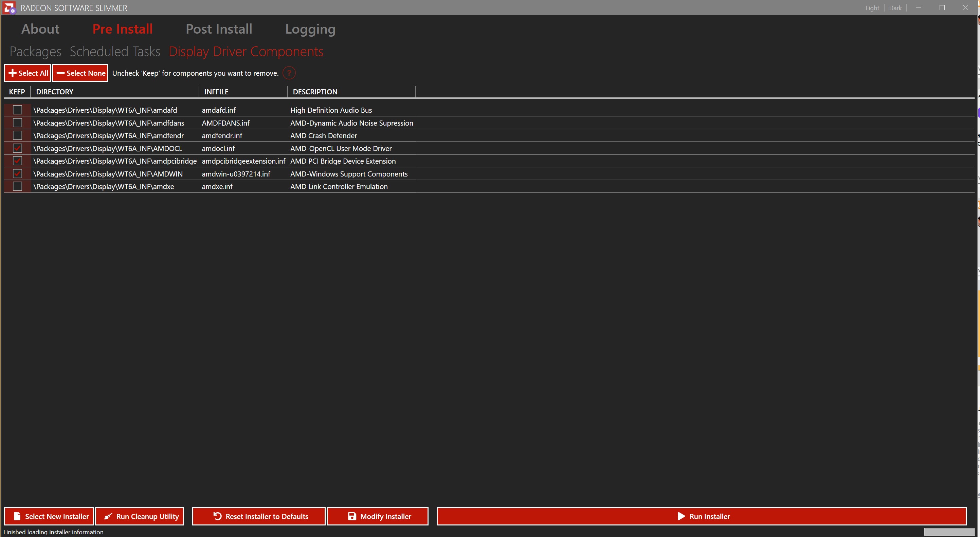
Task: Select the Display Driver Components sub-tab
Action: click(x=246, y=51)
